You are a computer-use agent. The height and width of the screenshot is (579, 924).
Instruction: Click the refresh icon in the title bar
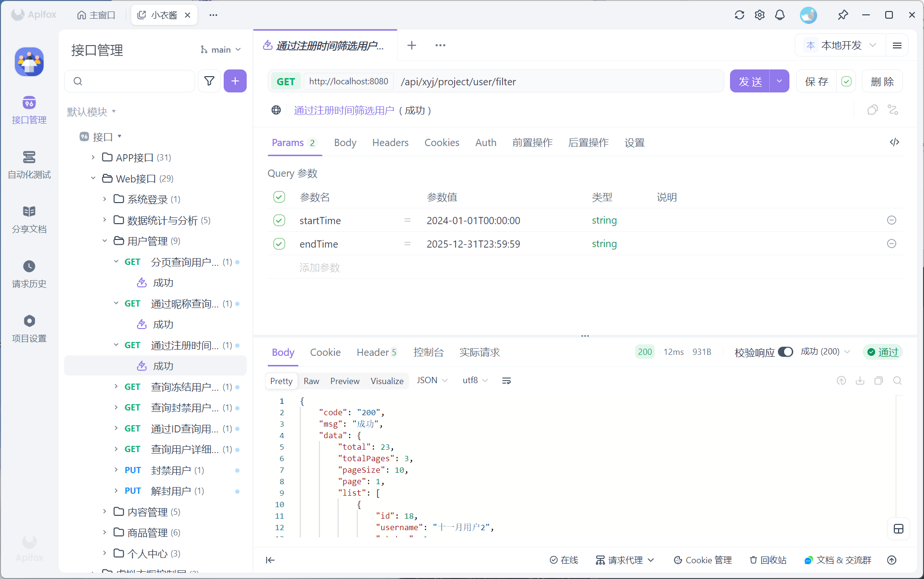[x=739, y=15]
